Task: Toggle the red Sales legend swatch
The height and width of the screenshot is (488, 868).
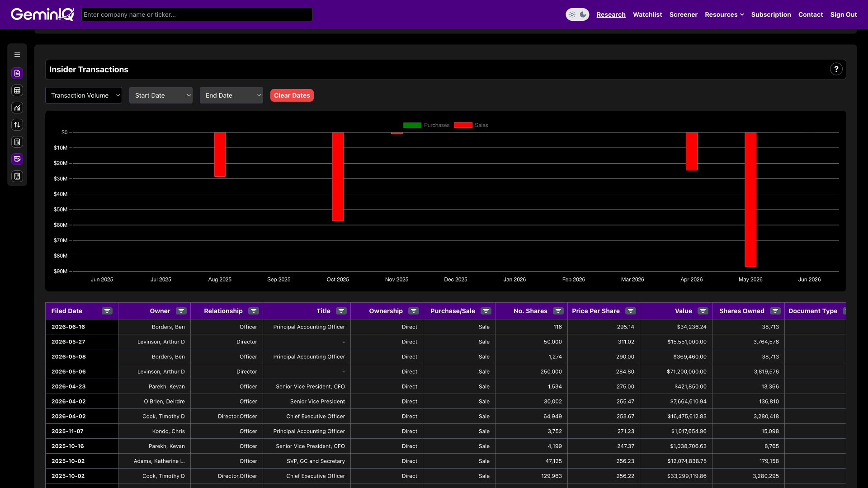Action: pyautogui.click(x=463, y=125)
